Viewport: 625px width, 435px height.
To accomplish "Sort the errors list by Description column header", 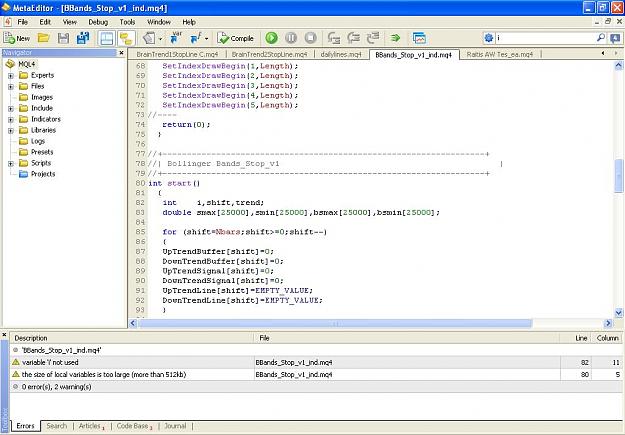I will pyautogui.click(x=132, y=338).
